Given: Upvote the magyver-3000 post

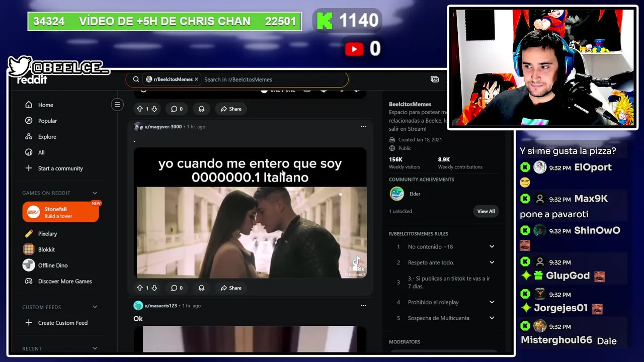Looking at the screenshot, I should click(x=140, y=288).
